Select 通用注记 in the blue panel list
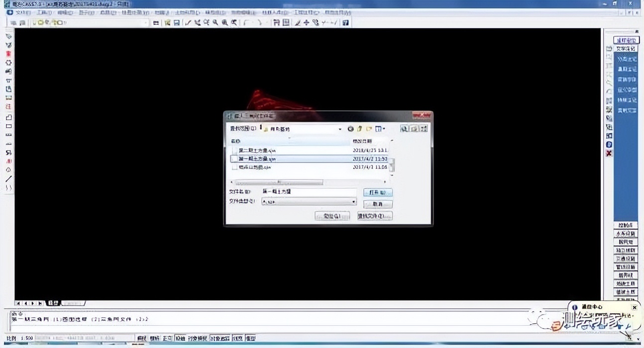The height and width of the screenshot is (348, 644). [627, 69]
